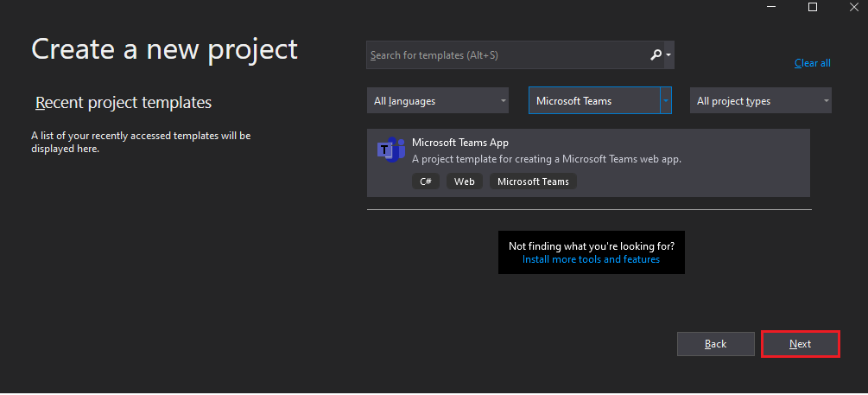Viewport: 868px width, 395px height.
Task: Go to the Next step
Action: 801,344
